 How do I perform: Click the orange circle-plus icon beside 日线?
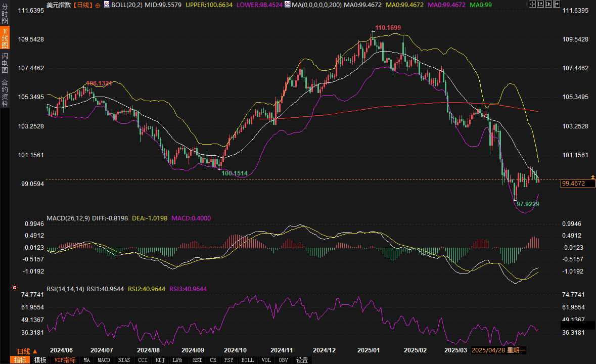pyautogui.click(x=98, y=6)
